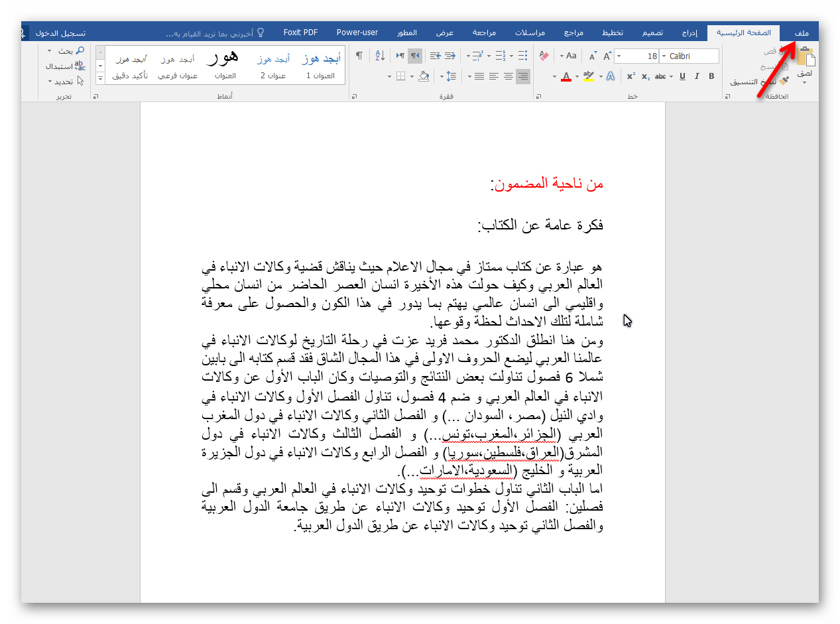Image resolution: width=840 pixels, height=624 pixels.
Task: Switch to the Power-user tab
Action: [357, 32]
